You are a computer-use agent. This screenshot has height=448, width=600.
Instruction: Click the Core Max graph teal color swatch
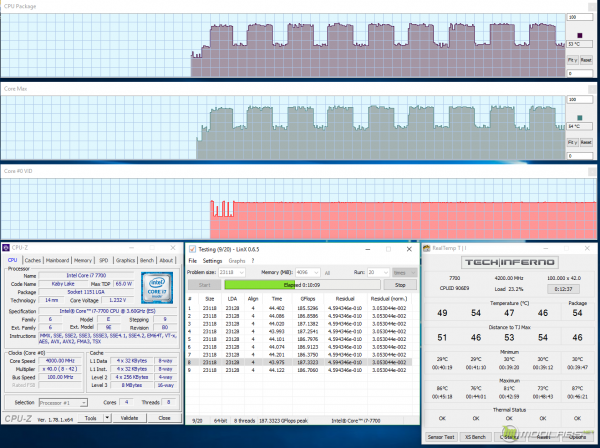tap(579, 117)
